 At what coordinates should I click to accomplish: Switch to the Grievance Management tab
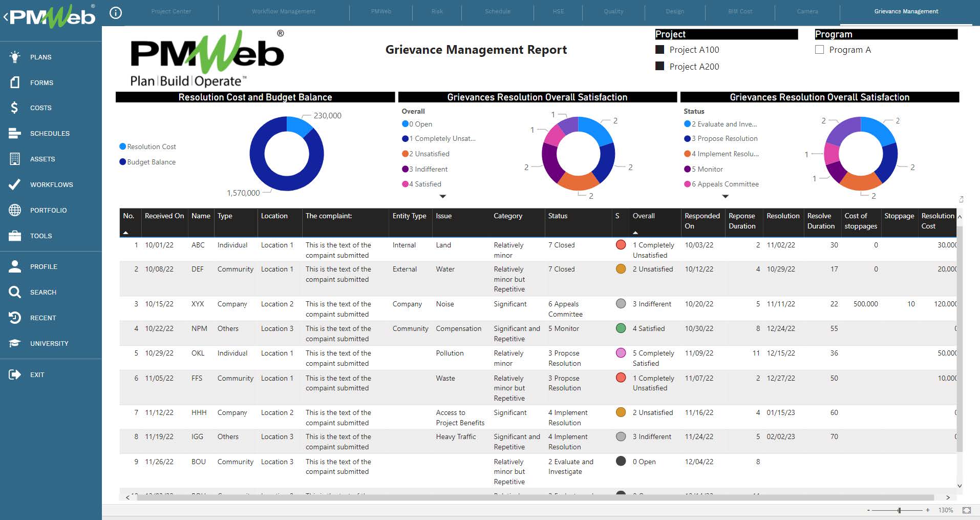coord(906,11)
